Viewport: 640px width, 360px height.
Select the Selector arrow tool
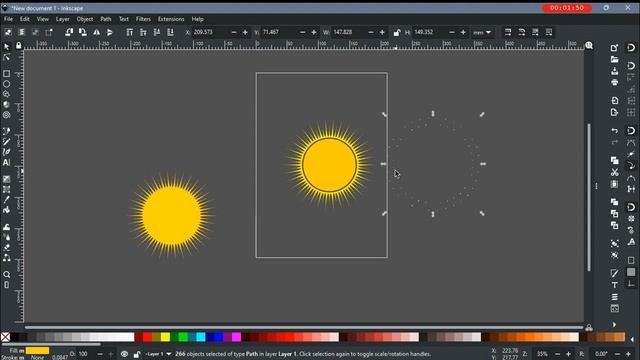pos(7,47)
